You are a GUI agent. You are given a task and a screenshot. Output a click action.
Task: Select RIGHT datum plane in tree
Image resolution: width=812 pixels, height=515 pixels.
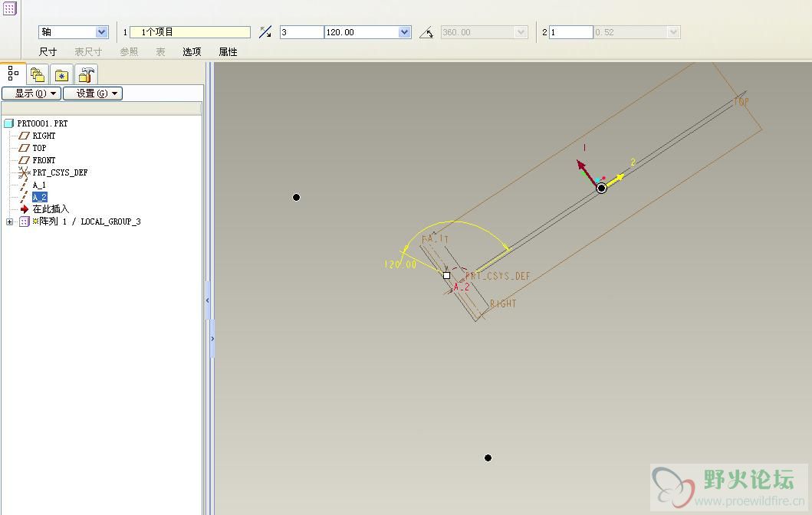44,136
